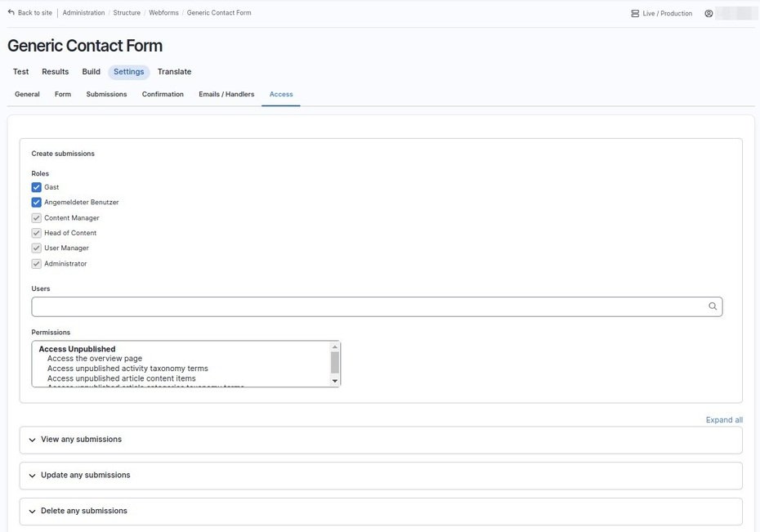Open the Confirmation settings tab

(x=163, y=94)
